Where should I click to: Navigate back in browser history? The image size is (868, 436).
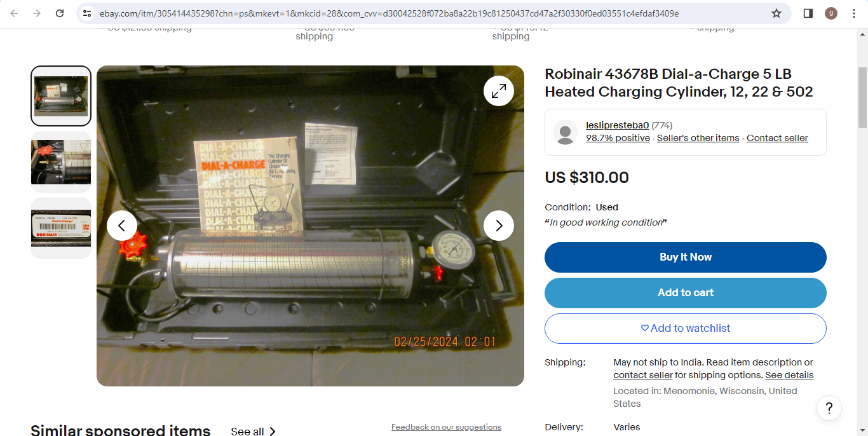14,13
